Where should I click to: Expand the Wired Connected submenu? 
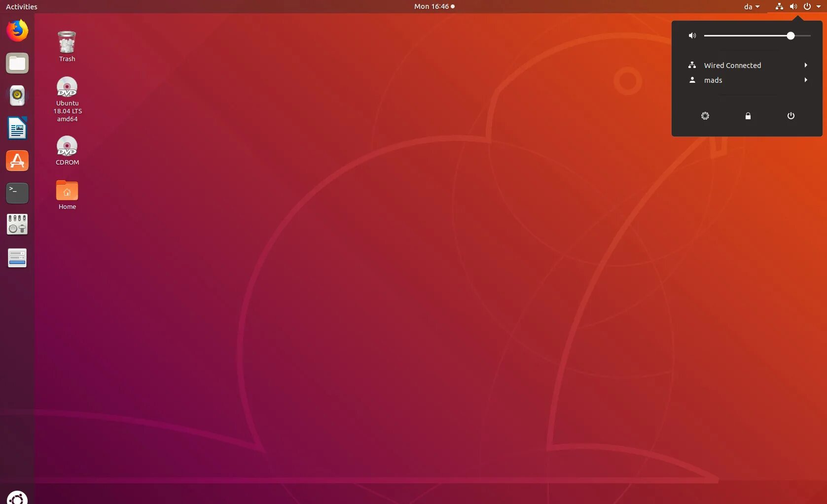click(806, 65)
